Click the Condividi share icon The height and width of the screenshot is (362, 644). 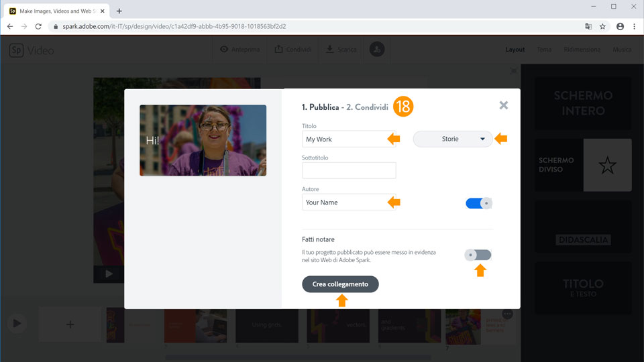tap(278, 49)
